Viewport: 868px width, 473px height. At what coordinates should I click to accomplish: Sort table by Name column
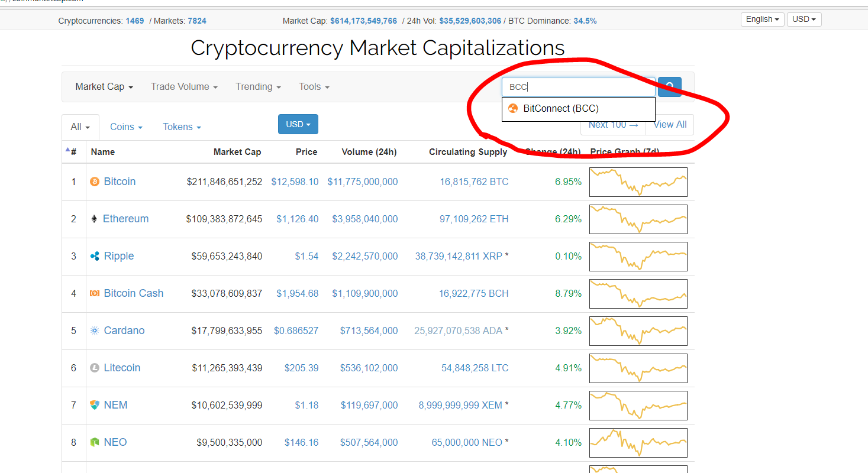pos(103,152)
